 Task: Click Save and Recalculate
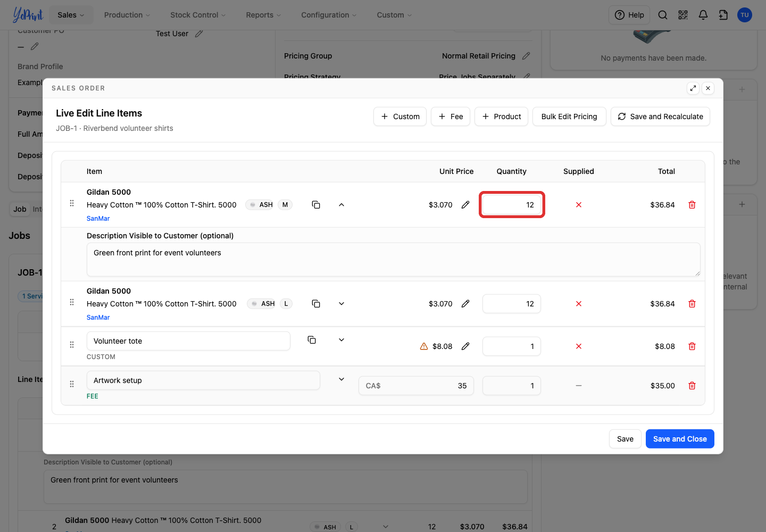point(660,117)
